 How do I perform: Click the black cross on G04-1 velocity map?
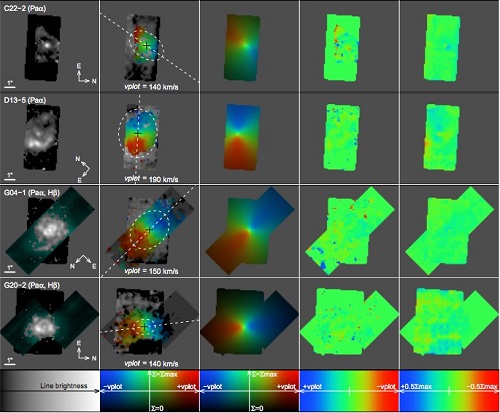pyautogui.click(x=149, y=230)
